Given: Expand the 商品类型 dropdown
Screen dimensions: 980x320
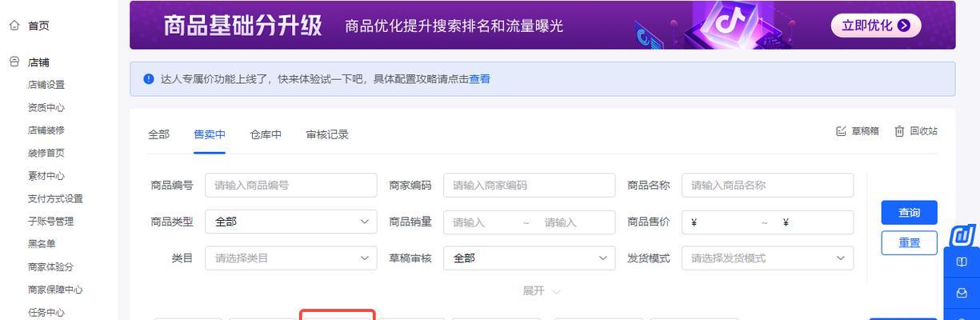Looking at the screenshot, I should click(x=291, y=222).
